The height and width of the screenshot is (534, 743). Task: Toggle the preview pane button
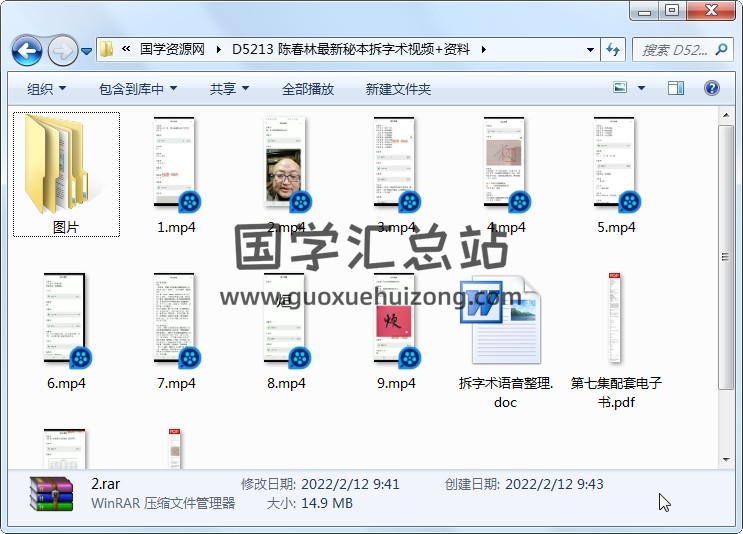point(676,88)
